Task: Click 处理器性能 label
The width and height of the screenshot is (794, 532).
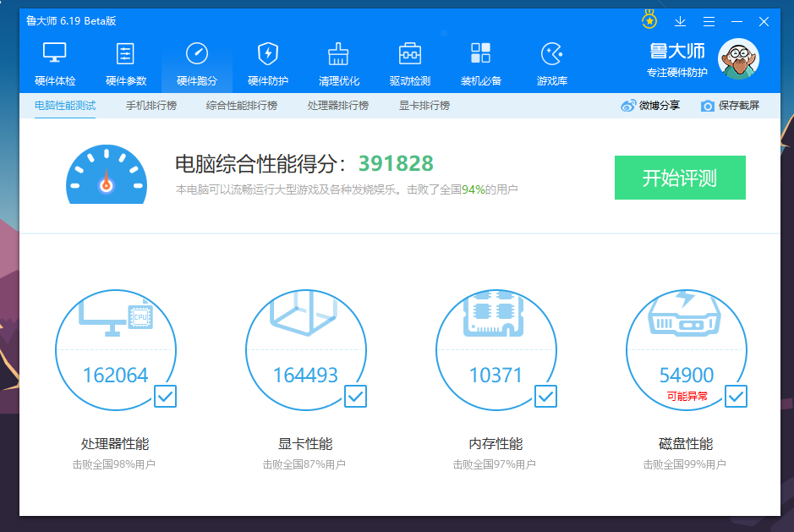Action: pos(115,444)
